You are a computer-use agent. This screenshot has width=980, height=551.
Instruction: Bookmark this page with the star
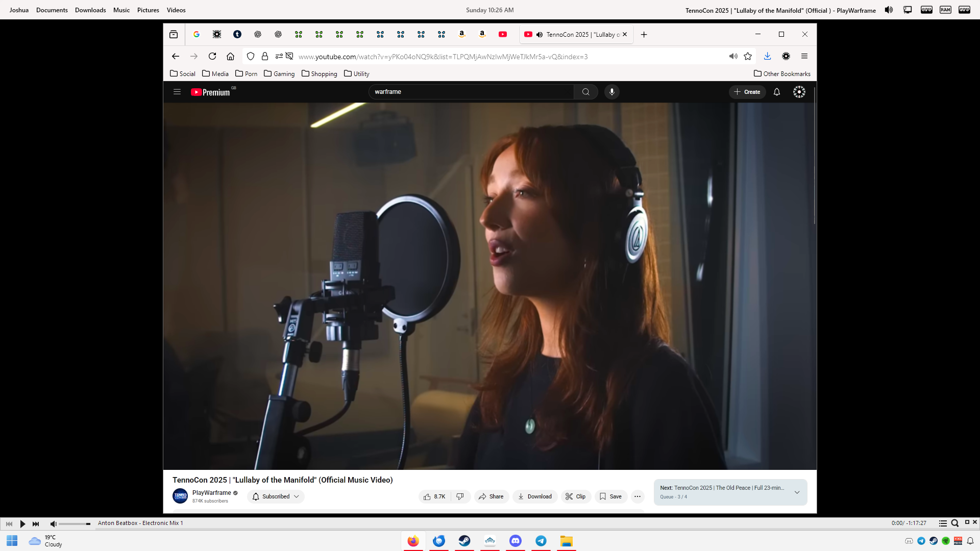[x=748, y=56]
